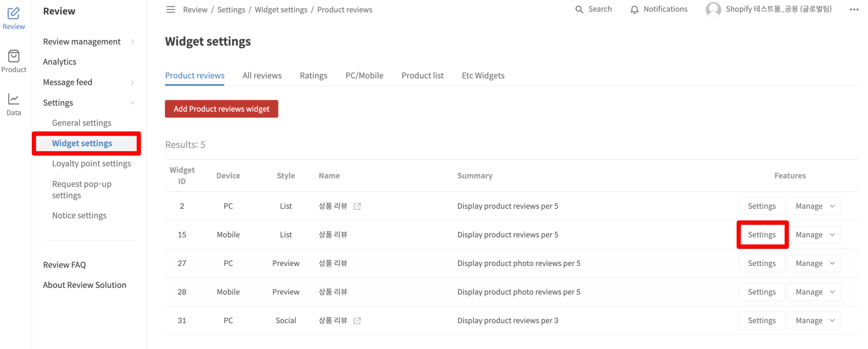Screen dimensions: 868x349
Task: Open the Loyalty point settings page
Action: (91, 163)
